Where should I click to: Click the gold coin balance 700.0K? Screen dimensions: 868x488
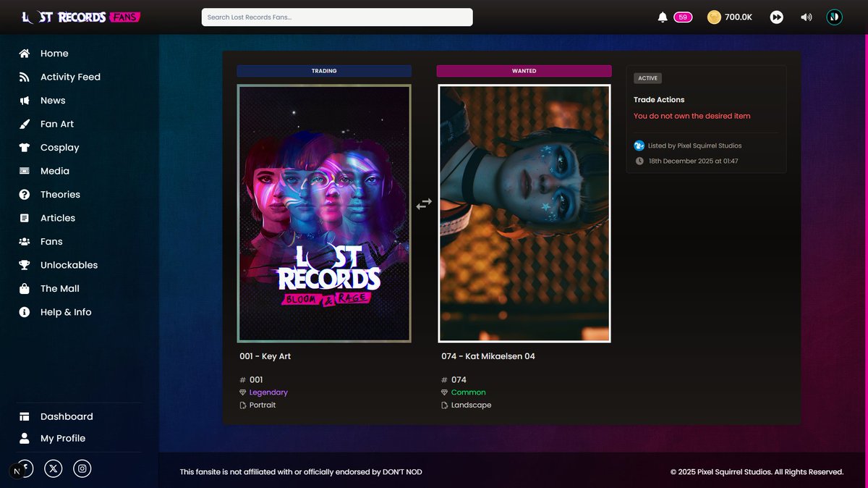(x=730, y=17)
